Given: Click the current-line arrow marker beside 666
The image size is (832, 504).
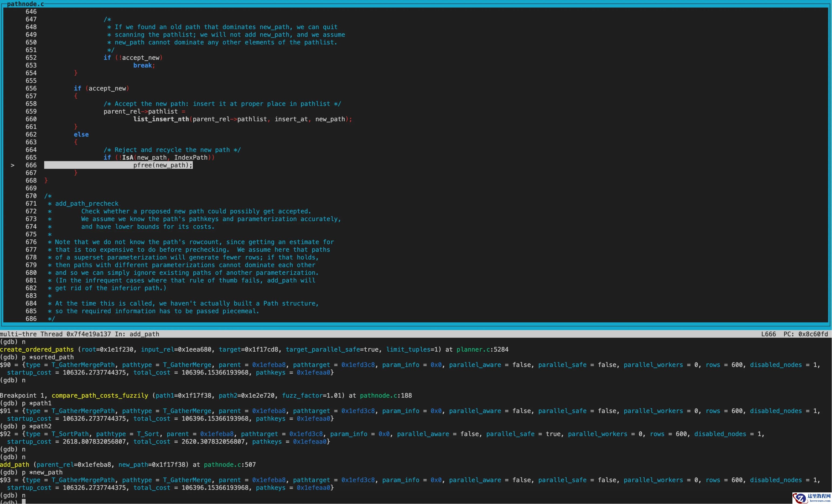Looking at the screenshot, I should (12, 165).
